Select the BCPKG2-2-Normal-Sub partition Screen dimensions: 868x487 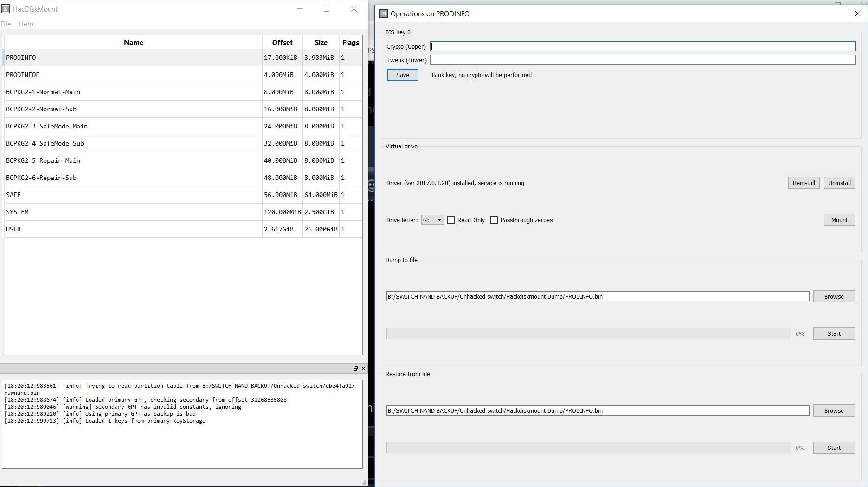tap(183, 109)
